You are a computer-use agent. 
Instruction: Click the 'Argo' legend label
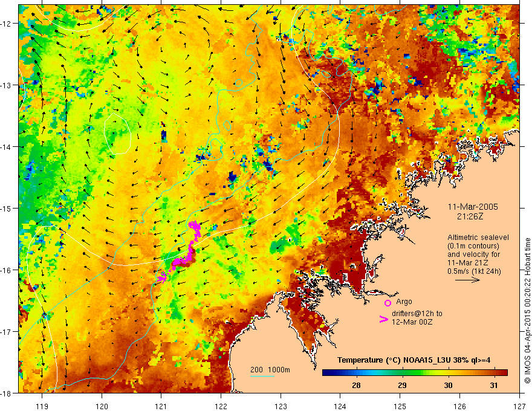[x=404, y=302]
